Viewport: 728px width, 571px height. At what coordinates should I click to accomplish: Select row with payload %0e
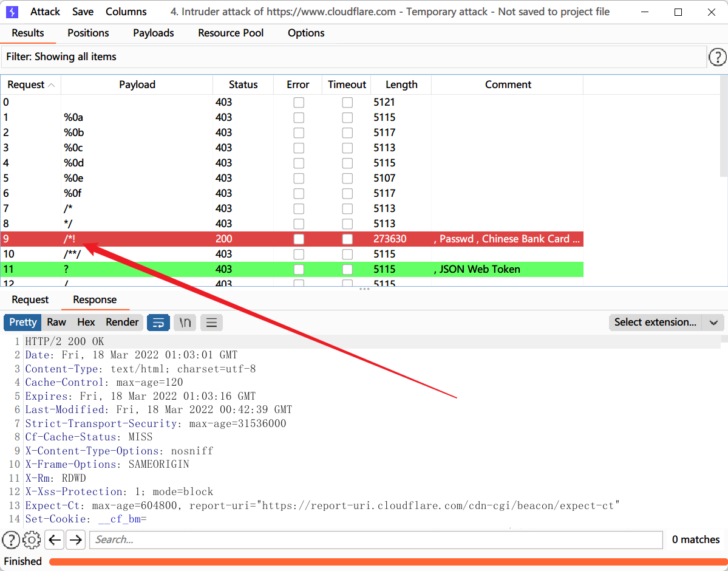pyautogui.click(x=291, y=179)
